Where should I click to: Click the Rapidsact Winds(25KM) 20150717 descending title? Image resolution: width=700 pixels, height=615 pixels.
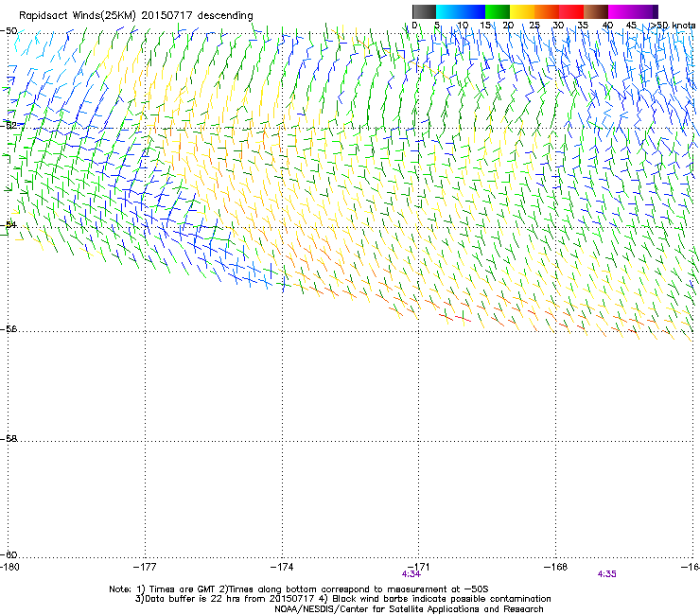[135, 15]
